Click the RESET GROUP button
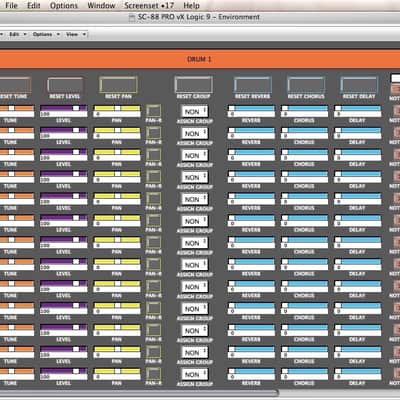 pyautogui.click(x=193, y=85)
